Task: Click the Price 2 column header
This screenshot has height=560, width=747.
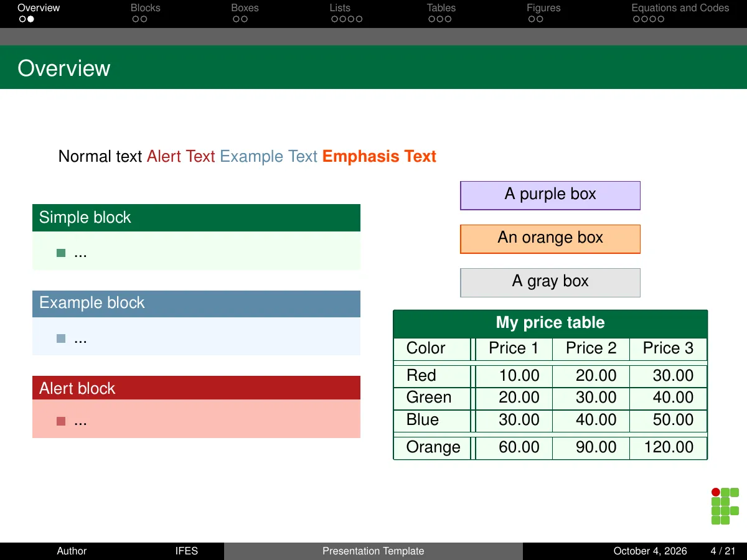Action: click(591, 348)
